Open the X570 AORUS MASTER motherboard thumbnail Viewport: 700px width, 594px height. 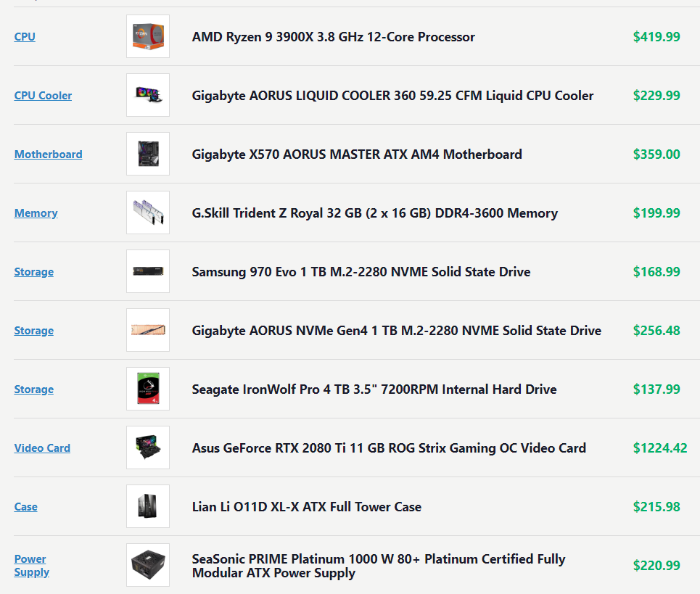point(148,154)
